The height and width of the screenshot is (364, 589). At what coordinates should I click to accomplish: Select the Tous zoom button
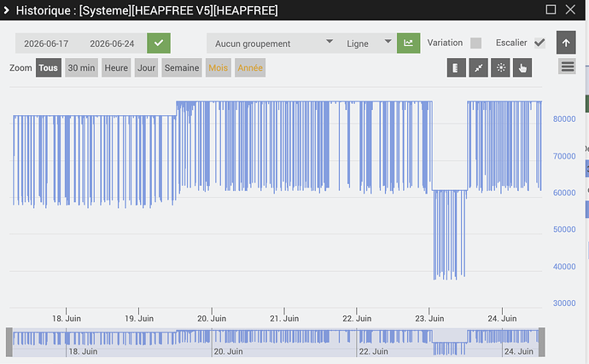coord(49,68)
